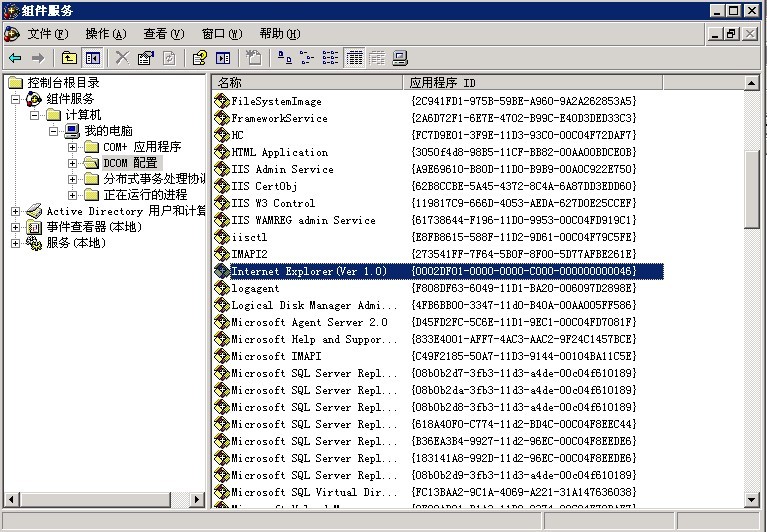The height and width of the screenshot is (532, 767).
Task: Select IIS Admin Service in the list
Action: 282,170
